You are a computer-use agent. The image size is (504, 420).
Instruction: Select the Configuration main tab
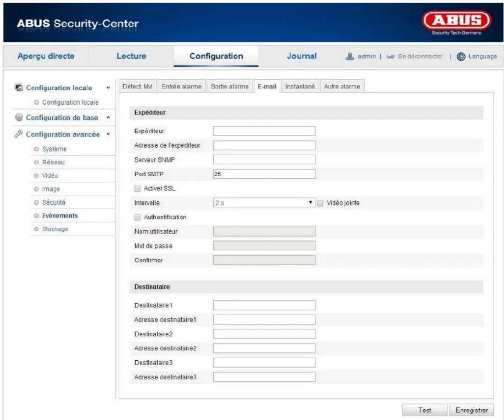tap(216, 56)
